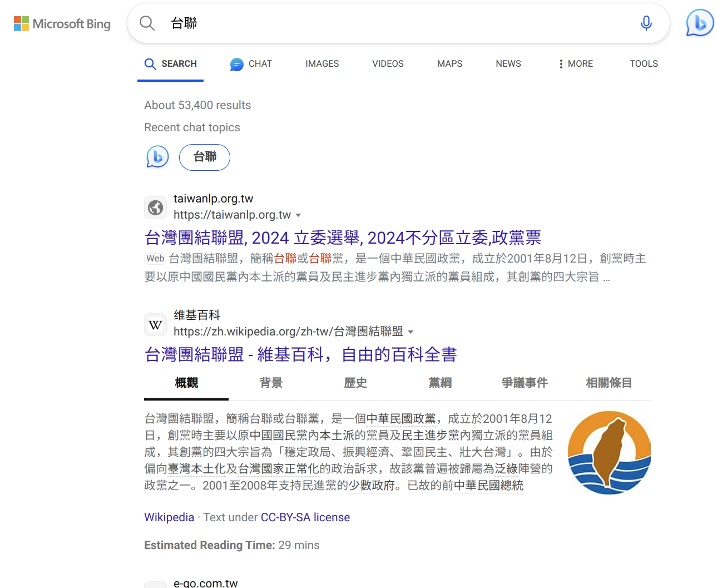
Task: Click the 'About 53,400 results' text
Action: click(x=197, y=105)
